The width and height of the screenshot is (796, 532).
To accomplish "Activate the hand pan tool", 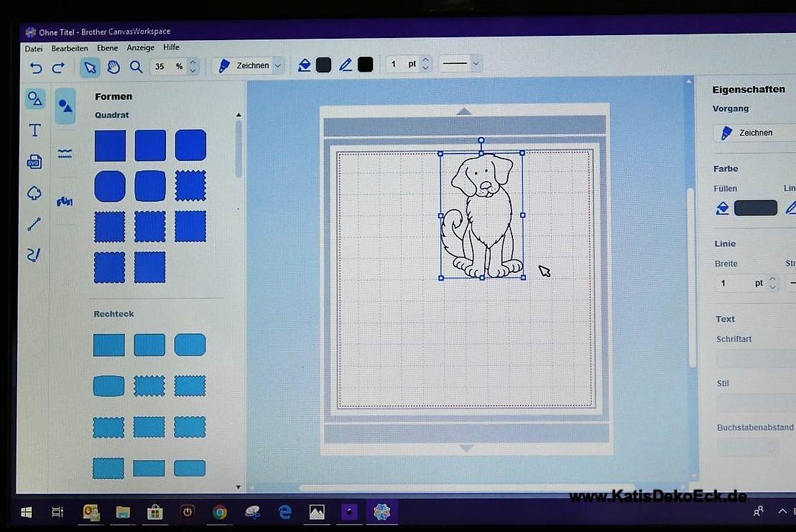I will 114,67.
